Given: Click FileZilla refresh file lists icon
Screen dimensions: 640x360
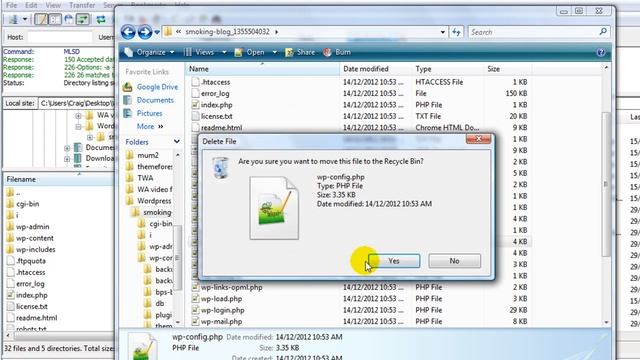Looking at the screenshot, I should click(x=101, y=19).
